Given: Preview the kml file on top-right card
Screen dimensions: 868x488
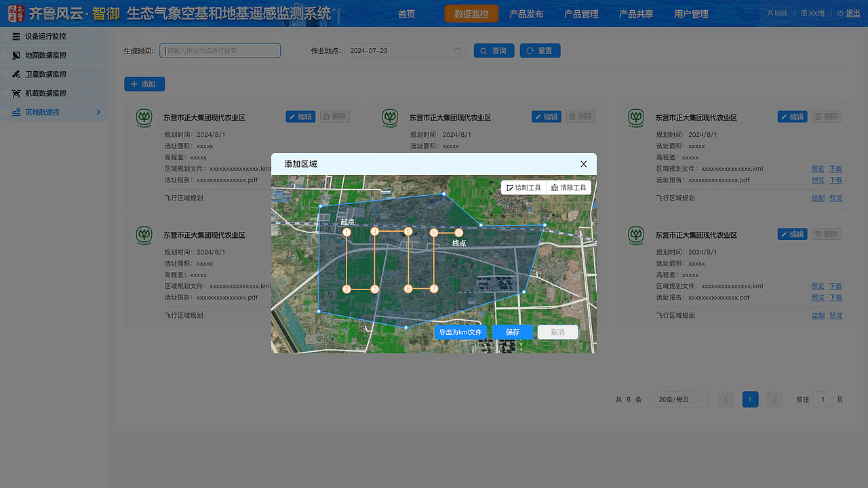Looking at the screenshot, I should [x=818, y=169].
